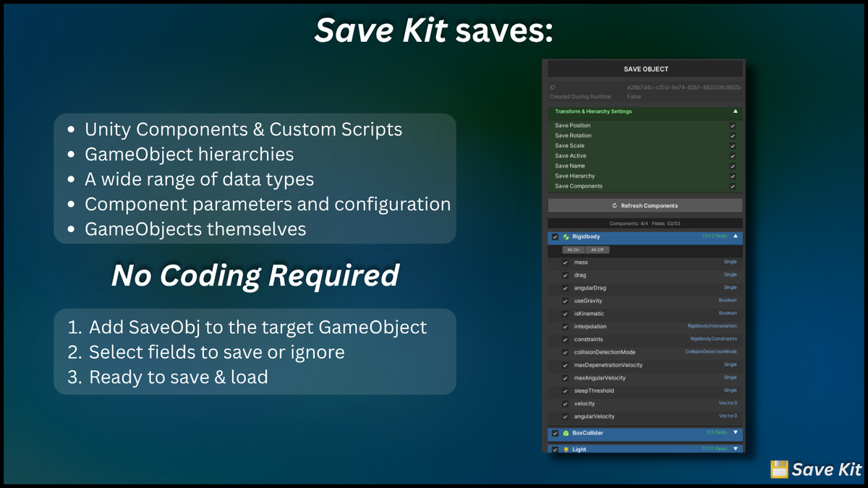Viewport: 868px width, 488px height.
Task: Click the Single type for sleepThreshold
Action: tap(730, 390)
